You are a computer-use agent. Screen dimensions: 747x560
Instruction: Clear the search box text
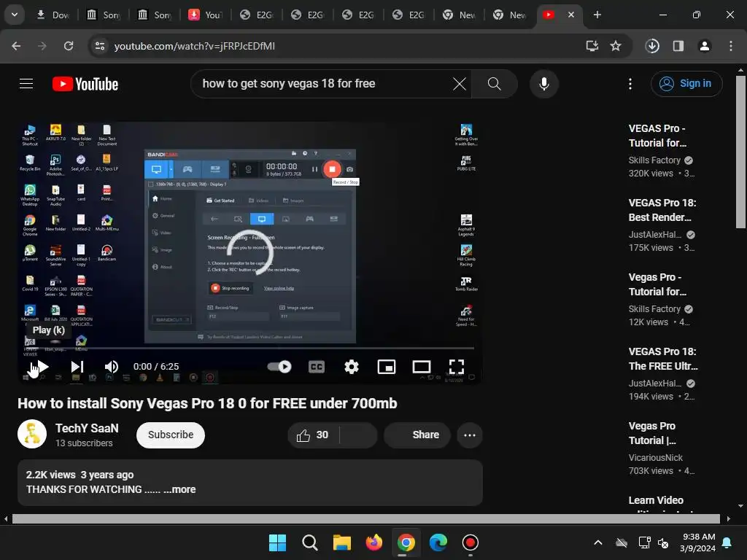pyautogui.click(x=460, y=84)
